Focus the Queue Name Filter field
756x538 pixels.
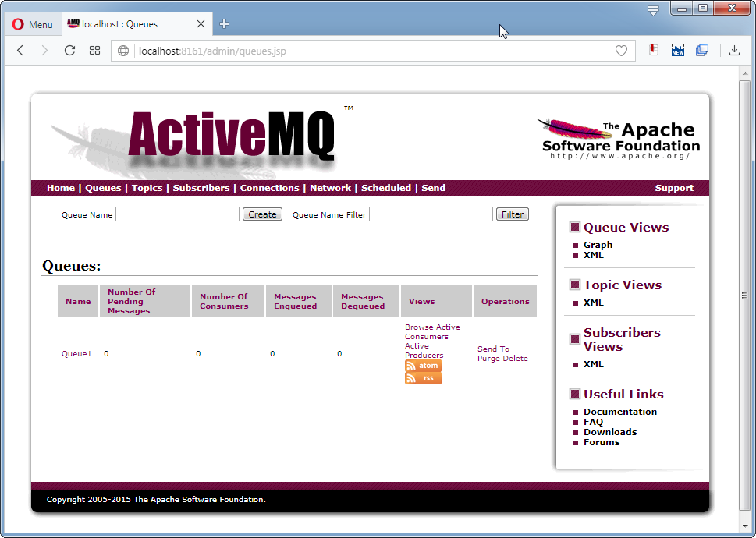431,214
